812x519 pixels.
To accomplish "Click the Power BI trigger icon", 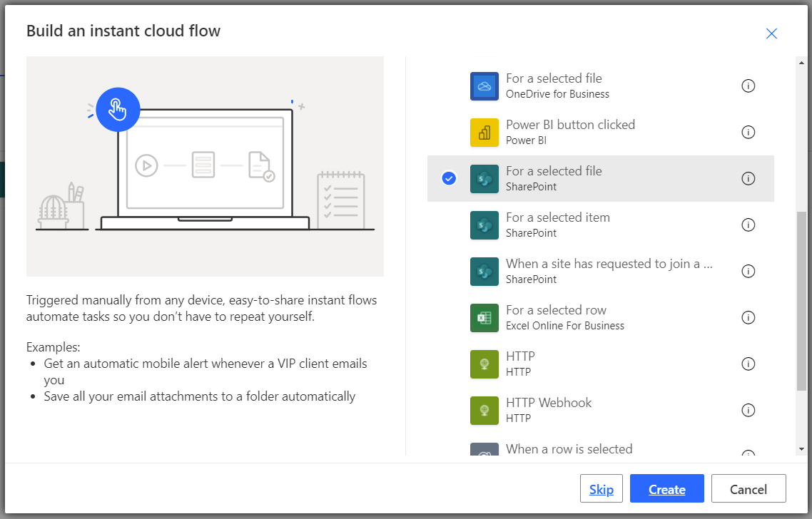I will pos(484,133).
